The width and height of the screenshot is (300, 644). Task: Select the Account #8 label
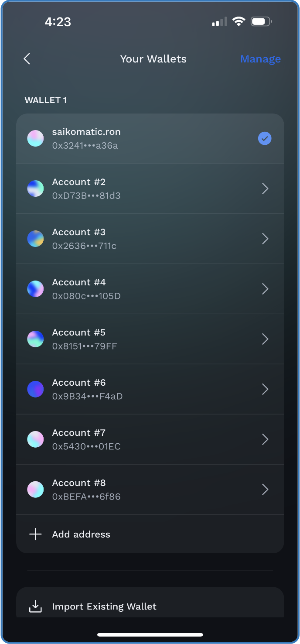(79, 483)
